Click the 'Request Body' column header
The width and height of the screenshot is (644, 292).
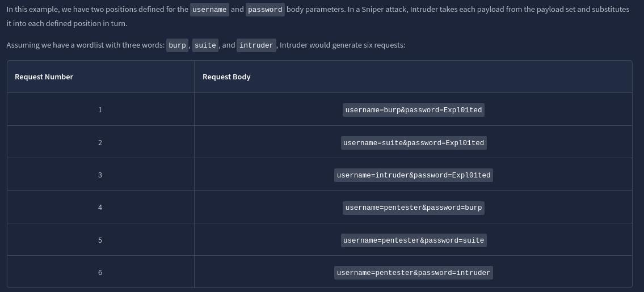point(226,77)
